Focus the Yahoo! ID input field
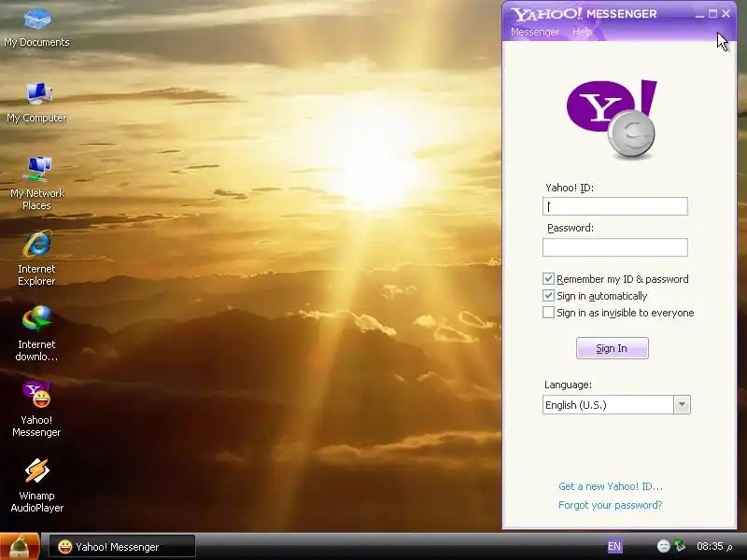The image size is (747, 560). coord(615,206)
